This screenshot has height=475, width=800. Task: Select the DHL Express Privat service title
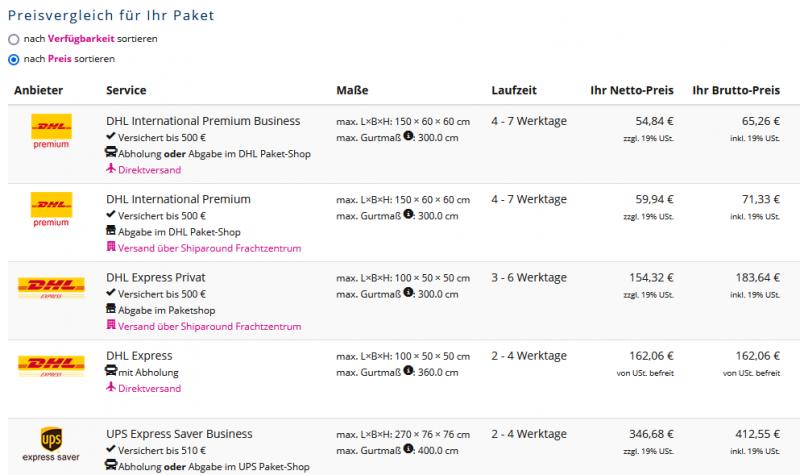pos(165,277)
